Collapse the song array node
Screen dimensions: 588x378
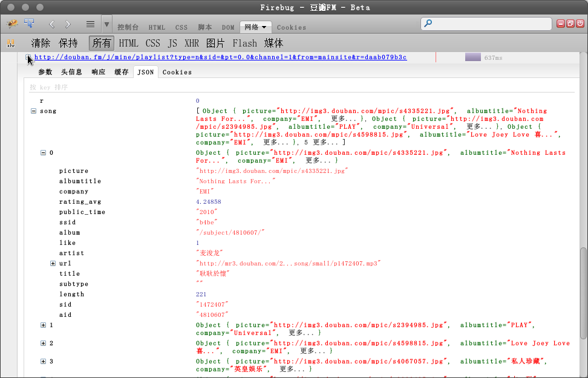pyautogui.click(x=33, y=111)
